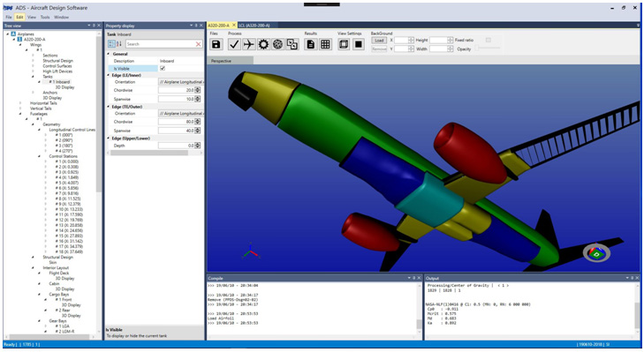Image resolution: width=644 pixels, height=352 pixels.
Task: Uncheck the Is Visible checkbox
Action: (x=163, y=68)
